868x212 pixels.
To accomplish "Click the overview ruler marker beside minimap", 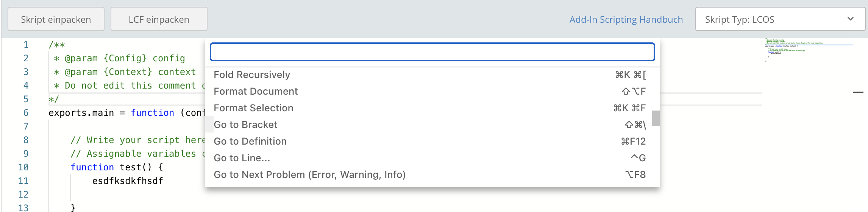I will click(858, 92).
